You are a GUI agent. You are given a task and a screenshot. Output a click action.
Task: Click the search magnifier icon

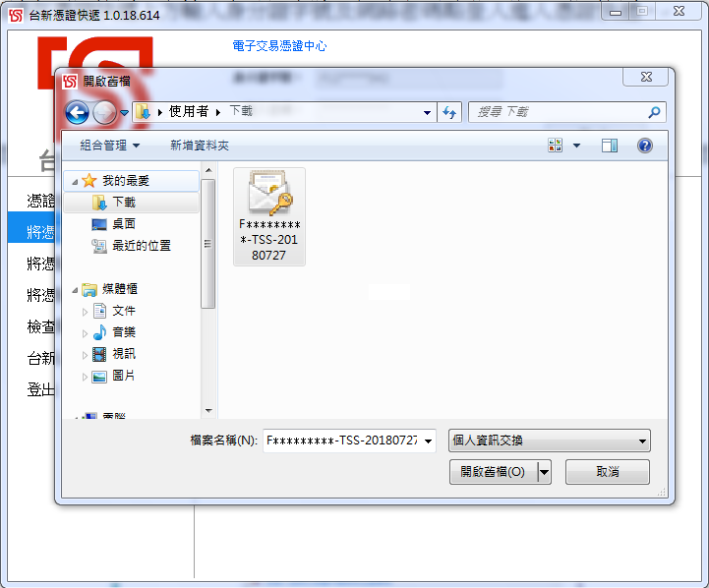point(654,113)
